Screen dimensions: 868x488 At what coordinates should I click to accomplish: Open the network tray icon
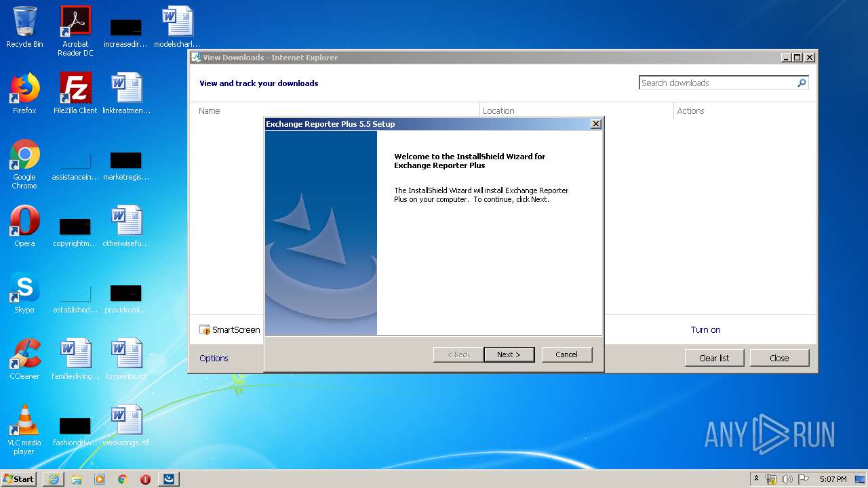pyautogui.click(x=771, y=479)
